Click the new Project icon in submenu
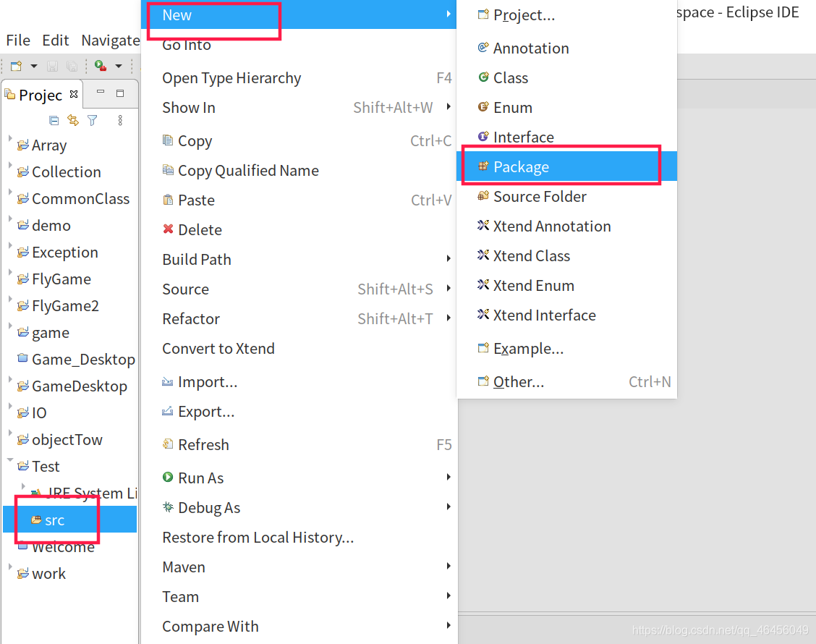This screenshot has width=816, height=644. coord(483,14)
